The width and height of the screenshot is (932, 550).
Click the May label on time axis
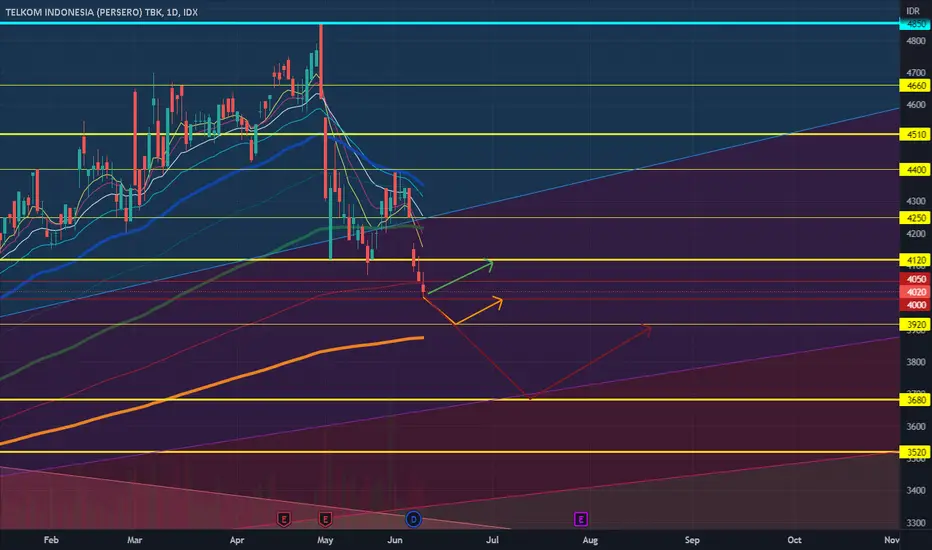pos(325,540)
